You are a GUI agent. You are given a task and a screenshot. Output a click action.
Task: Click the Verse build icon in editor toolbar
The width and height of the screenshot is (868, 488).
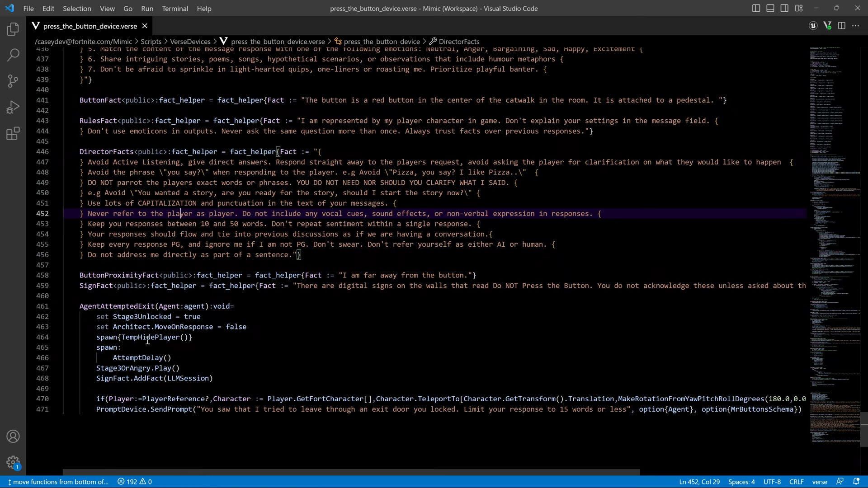[x=827, y=26]
